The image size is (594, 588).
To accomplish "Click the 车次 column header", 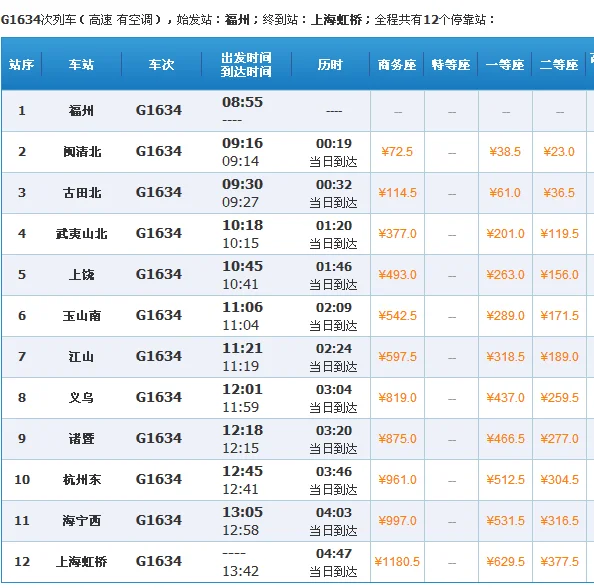I will point(161,64).
